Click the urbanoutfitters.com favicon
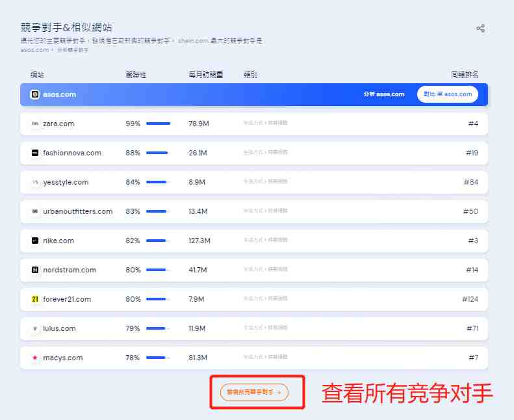Image resolution: width=514 pixels, height=420 pixels. pos(35,211)
